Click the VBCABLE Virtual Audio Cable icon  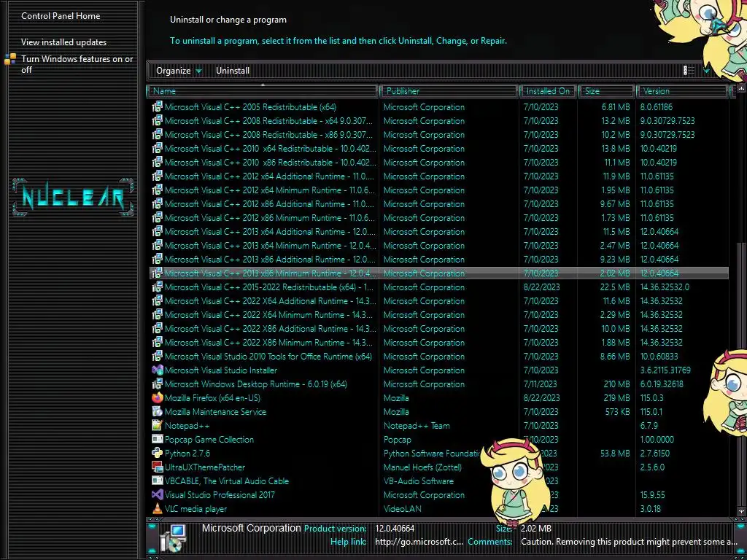(158, 481)
